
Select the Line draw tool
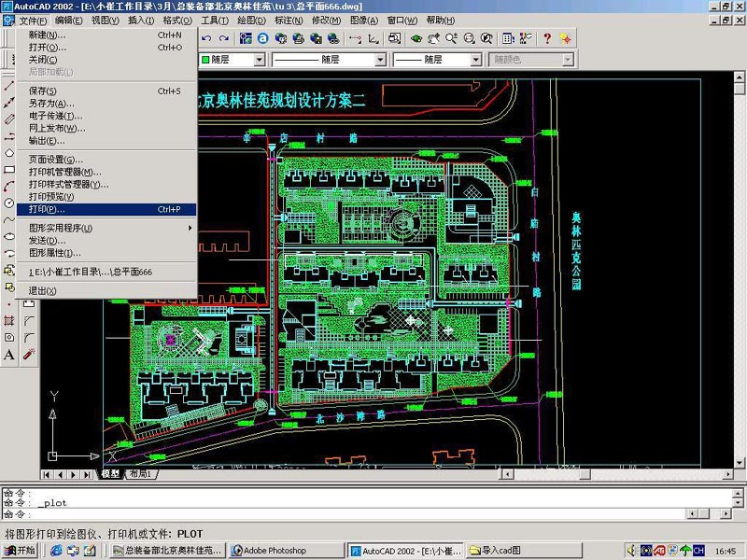(x=8, y=86)
